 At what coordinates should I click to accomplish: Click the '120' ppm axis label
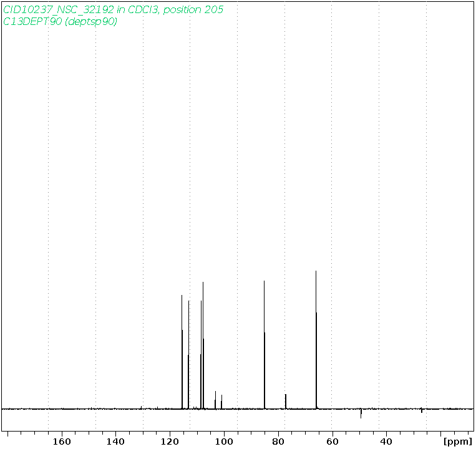170,442
